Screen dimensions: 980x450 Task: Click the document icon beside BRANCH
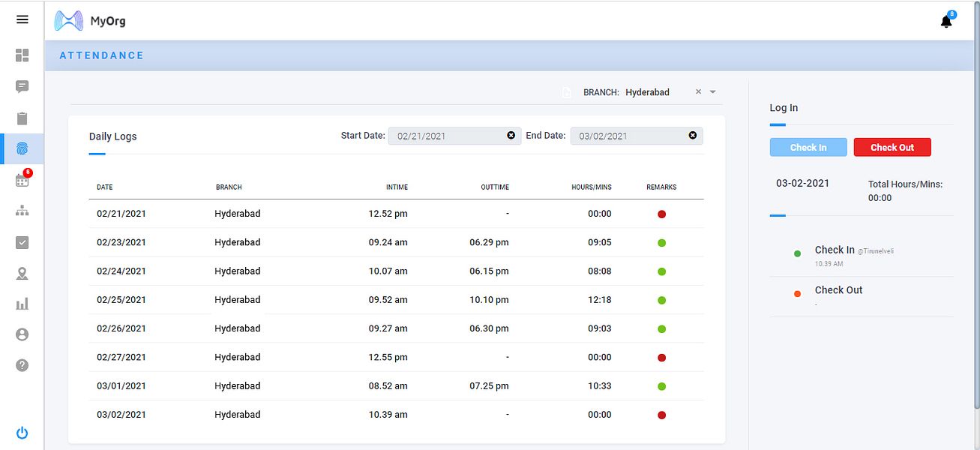pos(567,92)
